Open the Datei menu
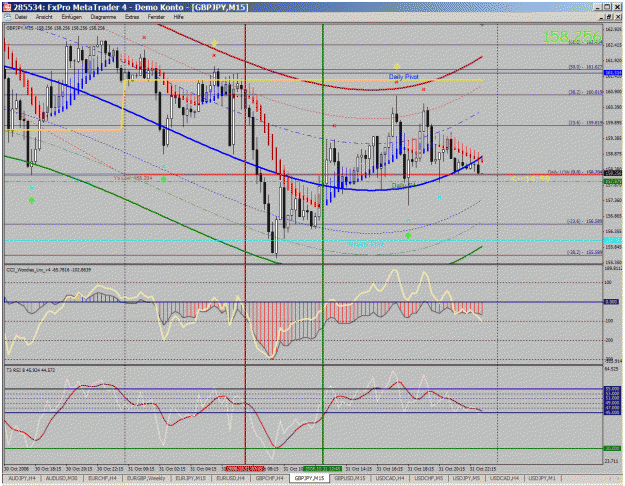This screenshot has width=625, height=486. tap(21, 17)
